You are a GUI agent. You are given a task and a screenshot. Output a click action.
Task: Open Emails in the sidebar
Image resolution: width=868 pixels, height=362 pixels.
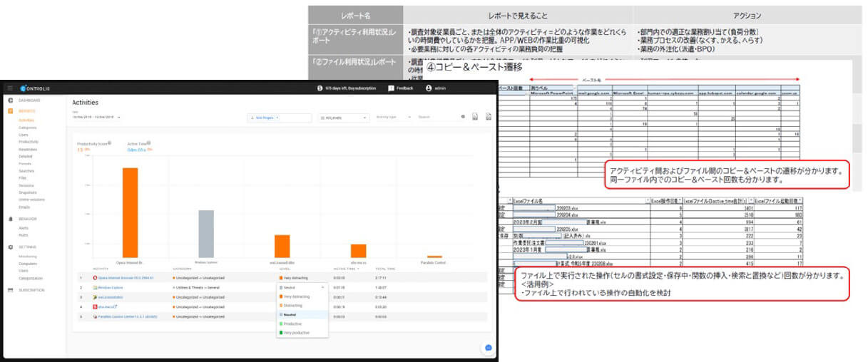coord(24,207)
